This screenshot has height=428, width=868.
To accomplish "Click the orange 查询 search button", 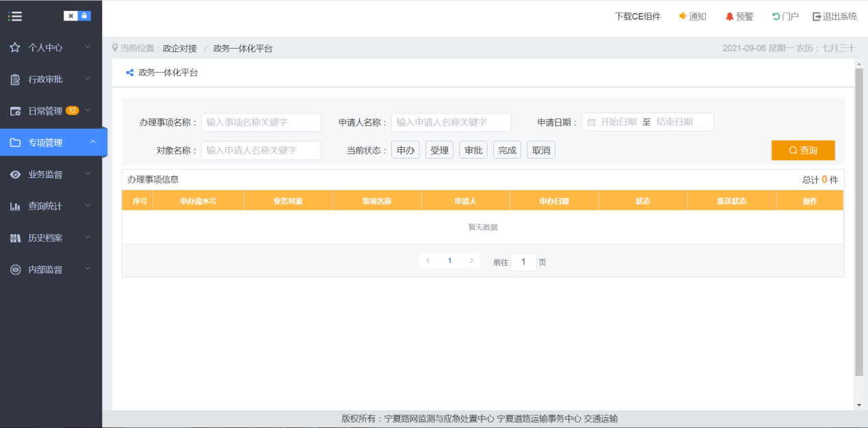I will 803,150.
